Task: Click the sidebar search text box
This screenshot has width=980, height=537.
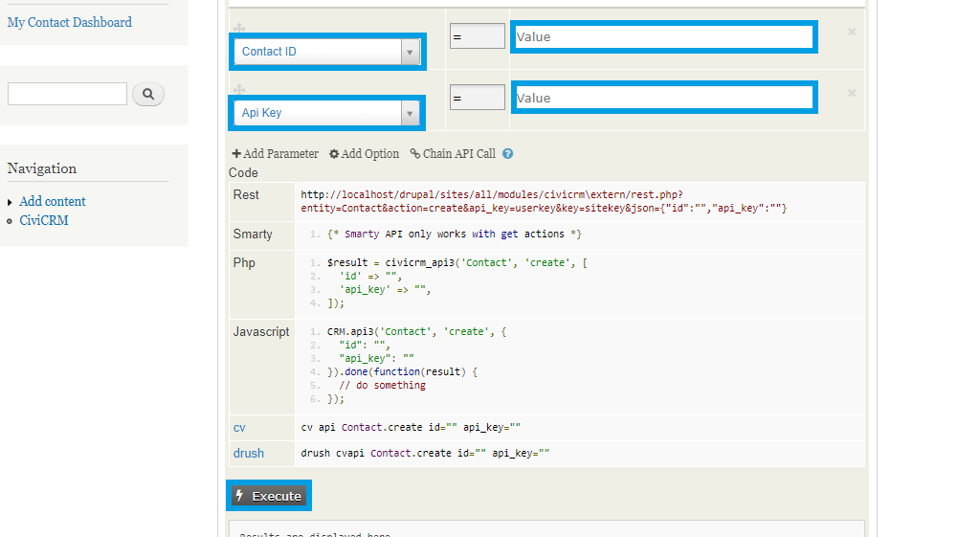Action: (x=67, y=94)
